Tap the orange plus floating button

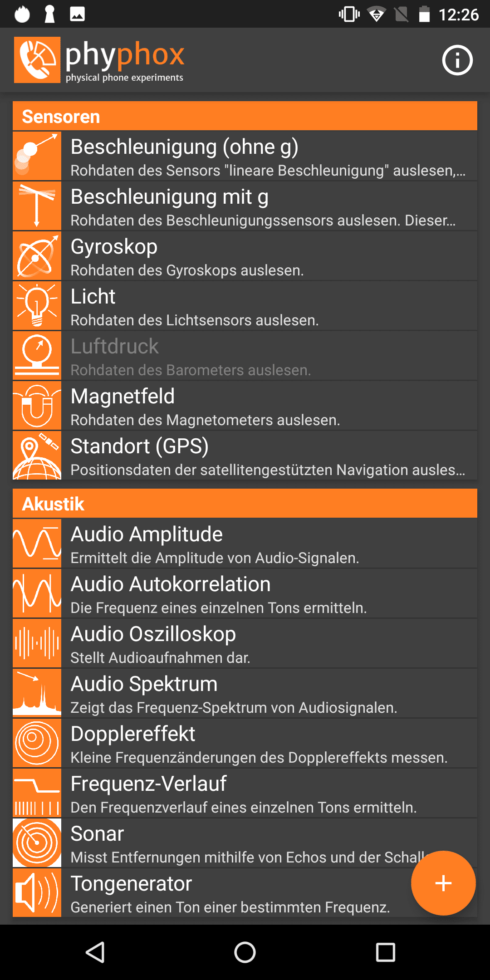[x=443, y=883]
